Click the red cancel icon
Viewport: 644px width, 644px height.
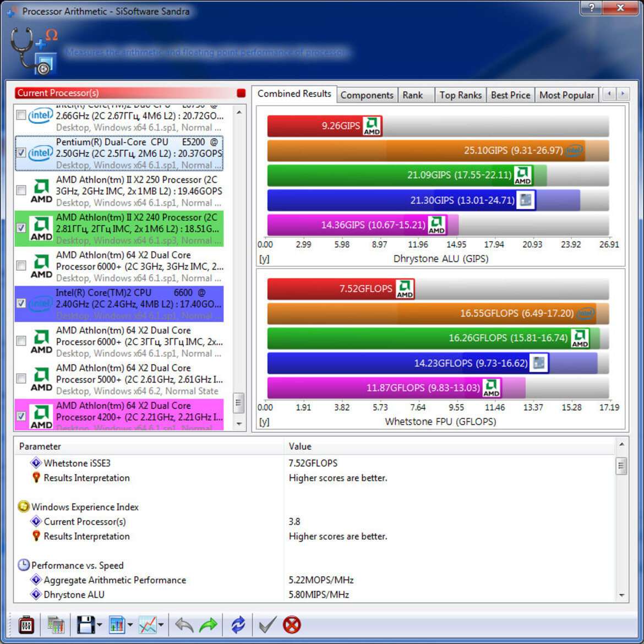[x=292, y=625]
